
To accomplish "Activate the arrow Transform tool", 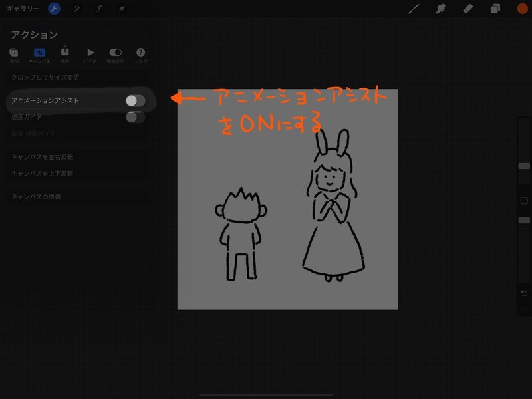I will tap(121, 9).
